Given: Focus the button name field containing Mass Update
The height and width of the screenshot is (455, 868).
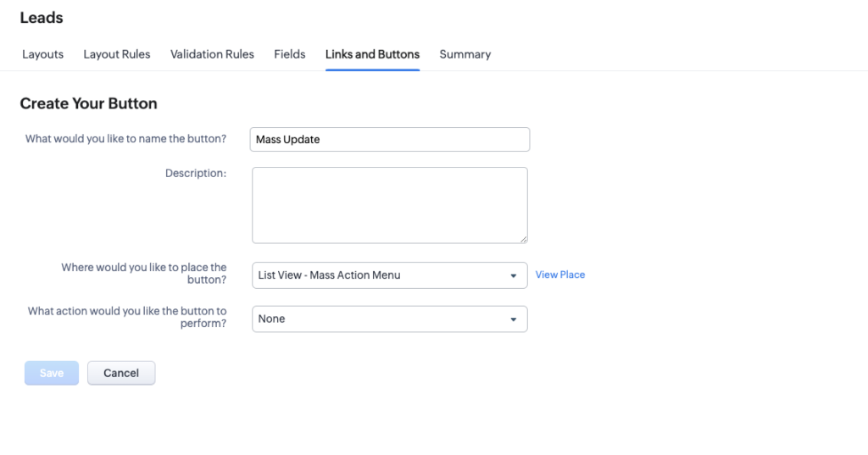Looking at the screenshot, I should 390,140.
